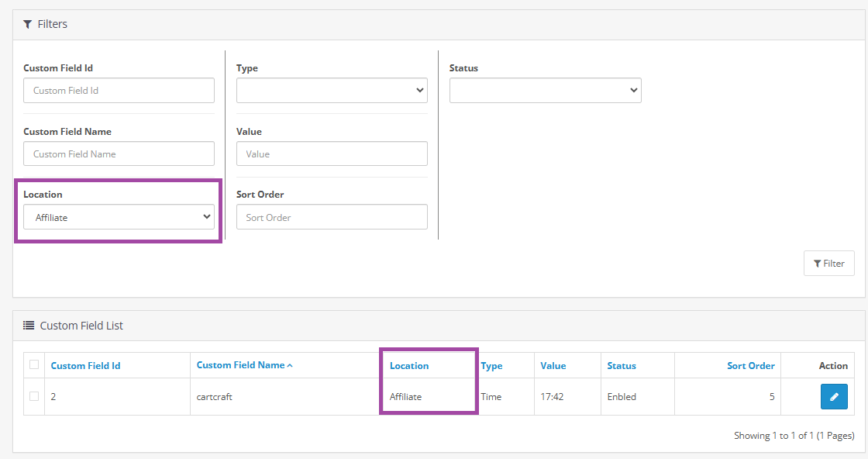This screenshot has width=868, height=459.
Task: Click into Custom Field Name input
Action: point(119,154)
